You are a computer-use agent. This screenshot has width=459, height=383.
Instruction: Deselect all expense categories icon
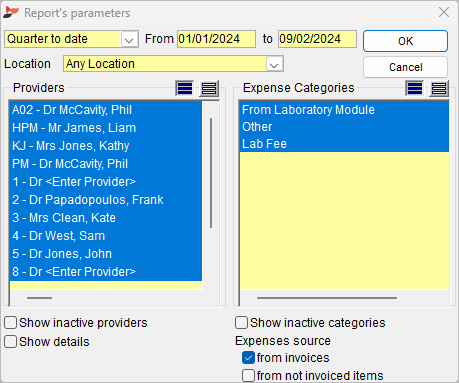click(x=439, y=88)
